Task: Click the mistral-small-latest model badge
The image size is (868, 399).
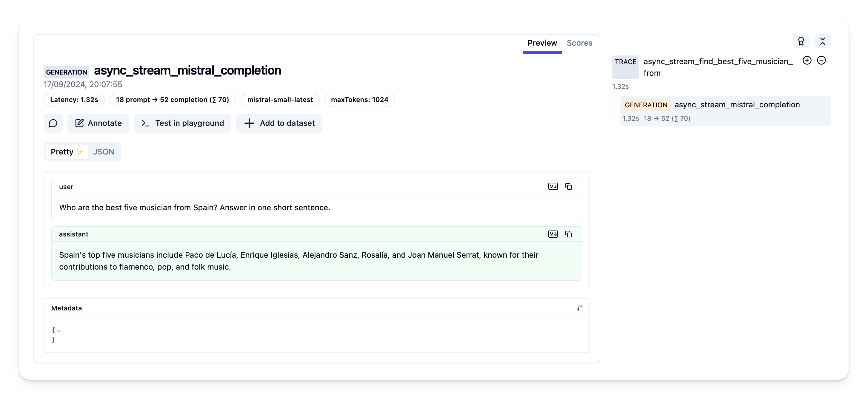Action: [280, 100]
